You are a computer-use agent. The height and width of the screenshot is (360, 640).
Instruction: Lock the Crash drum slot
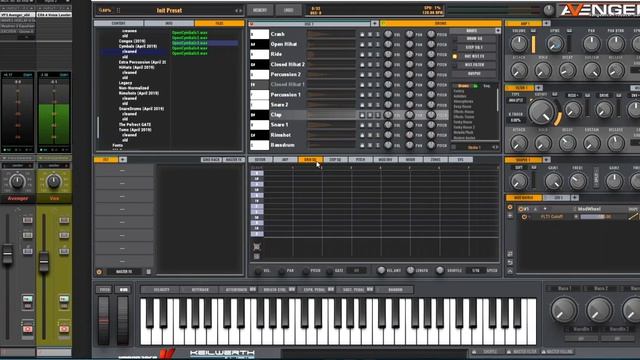pos(362,34)
